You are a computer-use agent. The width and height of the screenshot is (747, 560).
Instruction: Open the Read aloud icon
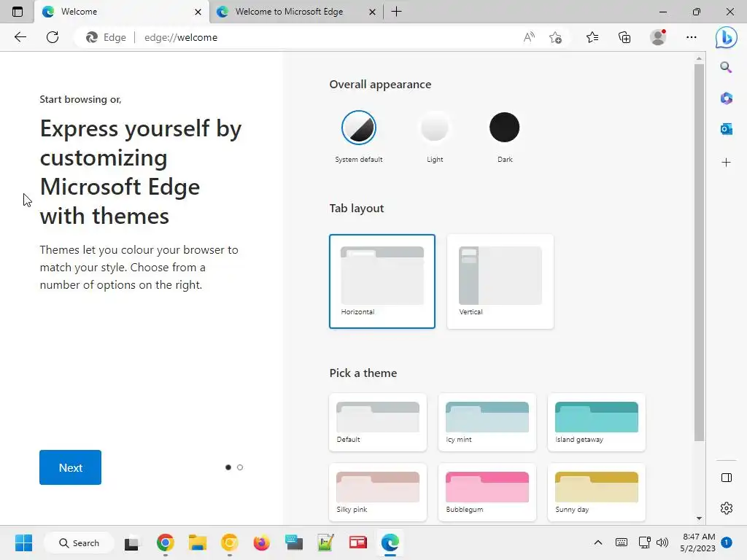pos(529,37)
